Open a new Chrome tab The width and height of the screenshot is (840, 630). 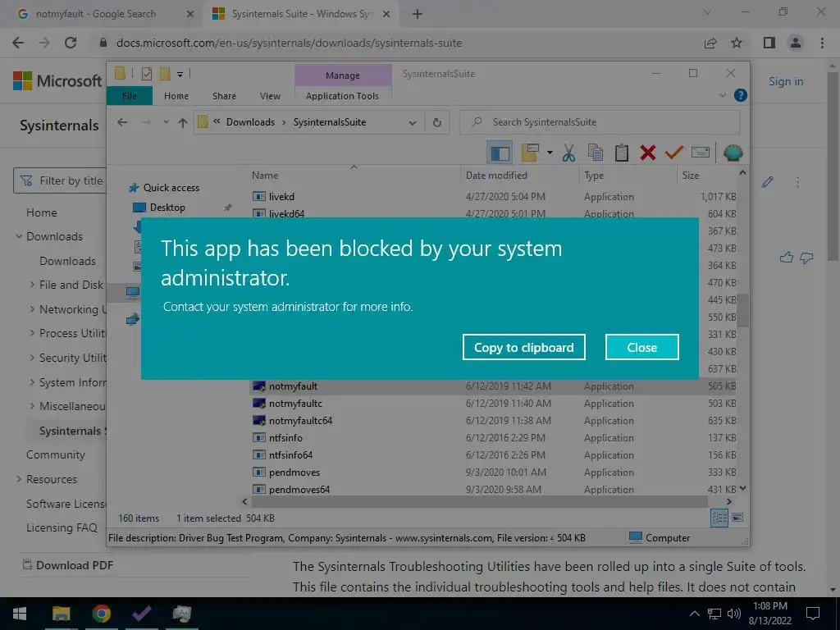click(418, 15)
